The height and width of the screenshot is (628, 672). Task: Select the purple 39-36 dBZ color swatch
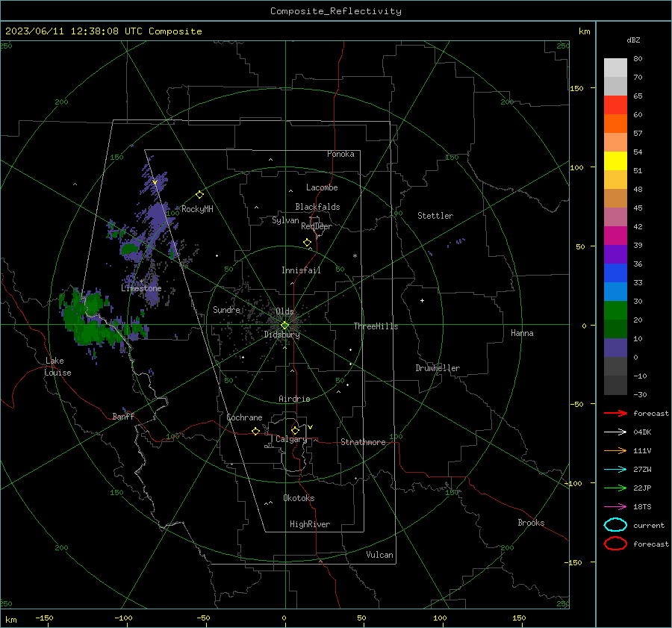click(615, 254)
